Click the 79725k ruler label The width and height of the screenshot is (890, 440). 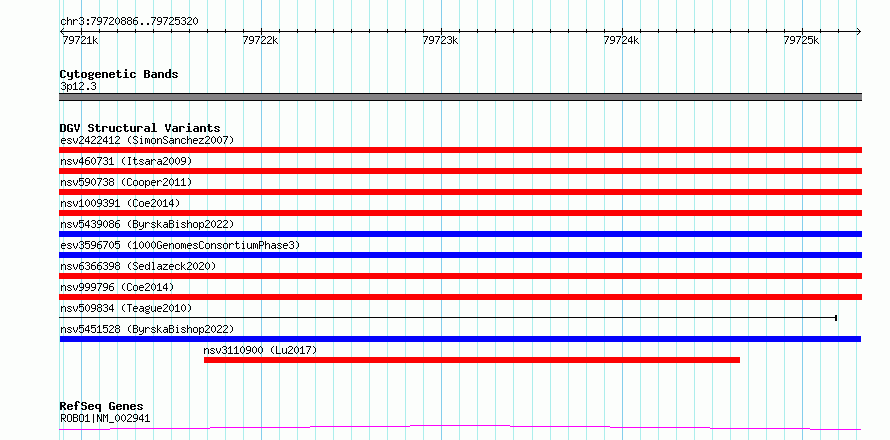tap(801, 40)
